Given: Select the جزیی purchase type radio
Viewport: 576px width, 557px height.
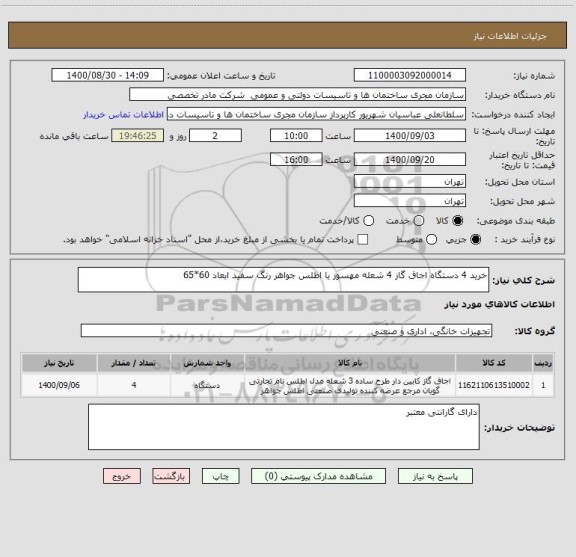Looking at the screenshot, I should click(x=475, y=240).
